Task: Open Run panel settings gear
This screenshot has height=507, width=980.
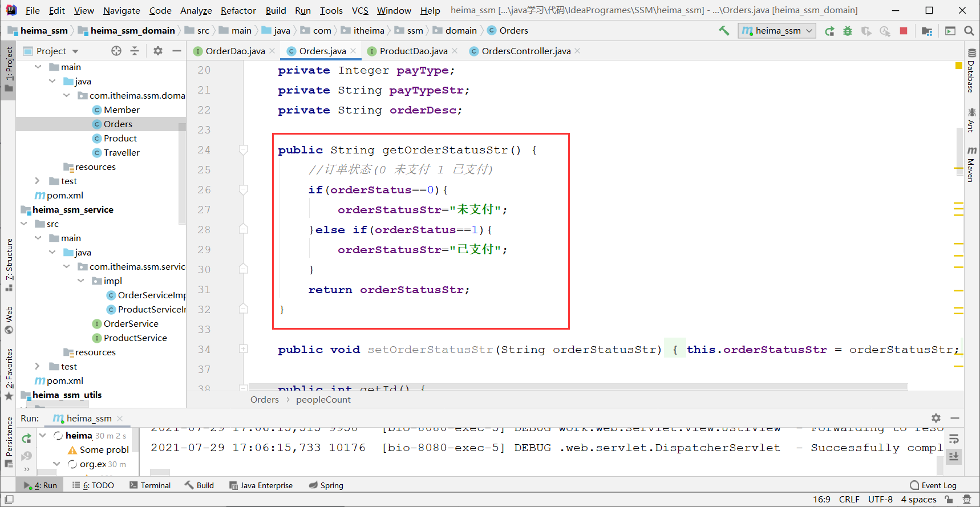Action: [936, 418]
